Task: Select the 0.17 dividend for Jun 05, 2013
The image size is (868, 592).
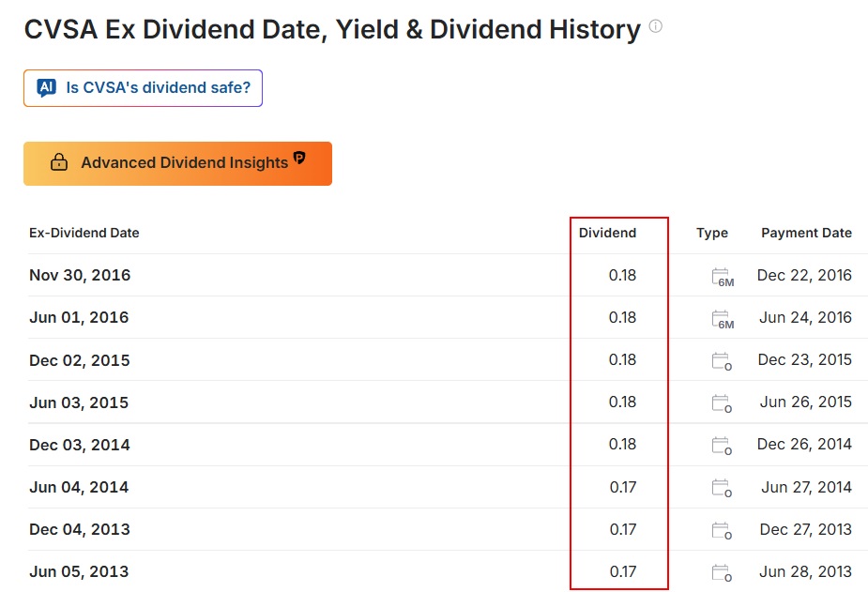Action: click(623, 571)
